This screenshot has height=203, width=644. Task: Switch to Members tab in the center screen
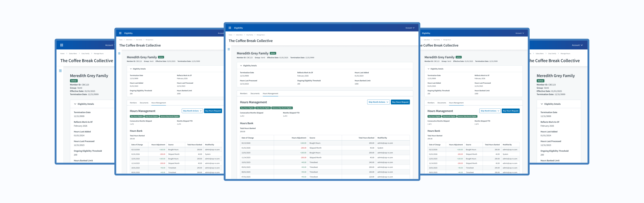click(x=243, y=93)
